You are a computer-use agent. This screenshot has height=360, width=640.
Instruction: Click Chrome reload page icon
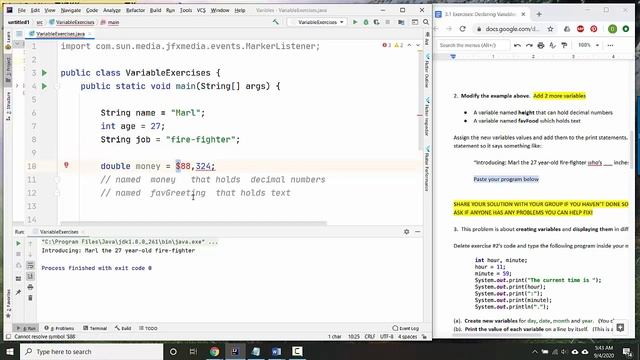[462, 29]
